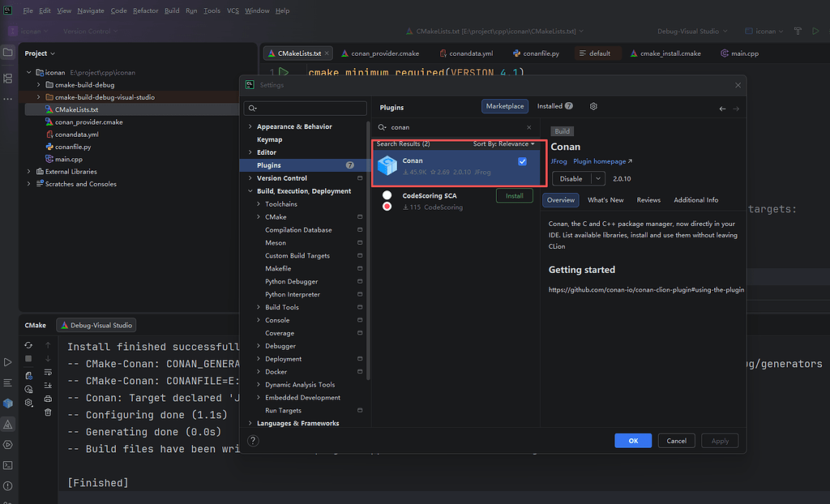Viewport: 830px width, 504px height.
Task: Click the run gutter icon on line 1
Action: (285, 71)
